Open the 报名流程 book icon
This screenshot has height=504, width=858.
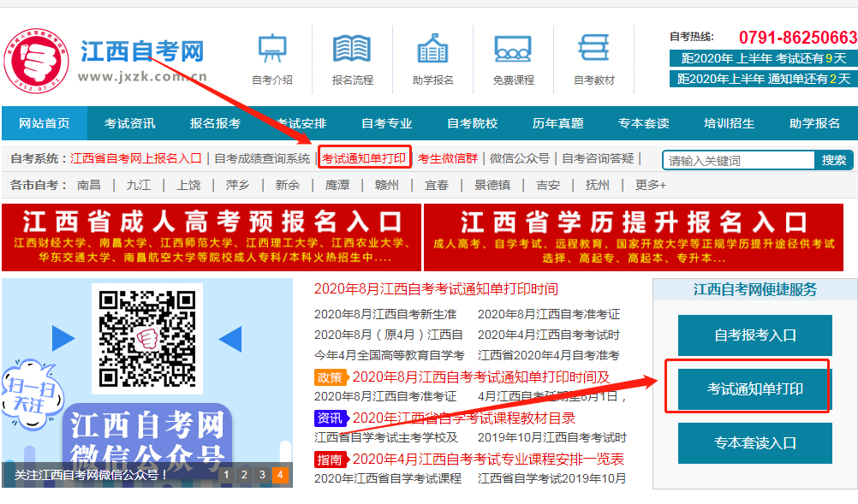pyautogui.click(x=352, y=50)
